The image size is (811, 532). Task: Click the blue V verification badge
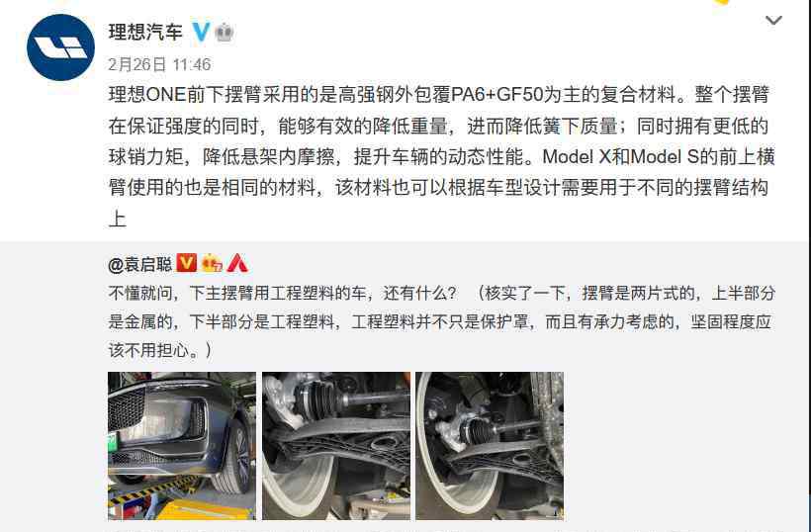(x=201, y=32)
